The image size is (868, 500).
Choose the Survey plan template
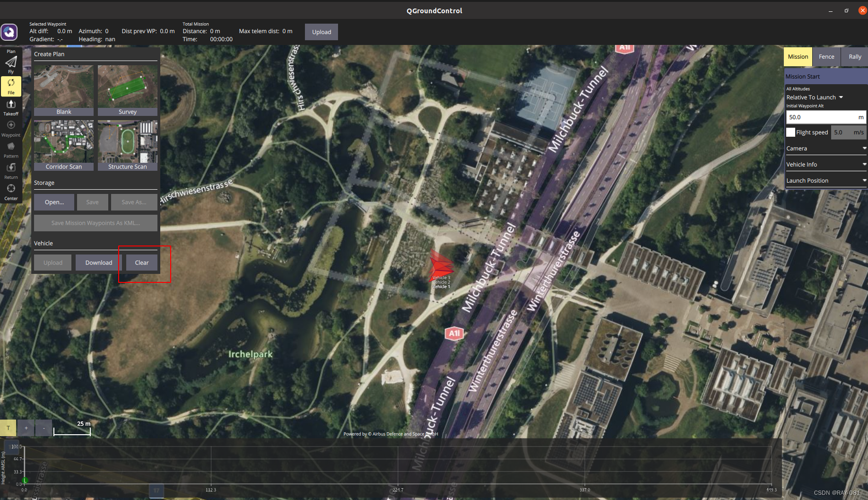click(x=128, y=90)
